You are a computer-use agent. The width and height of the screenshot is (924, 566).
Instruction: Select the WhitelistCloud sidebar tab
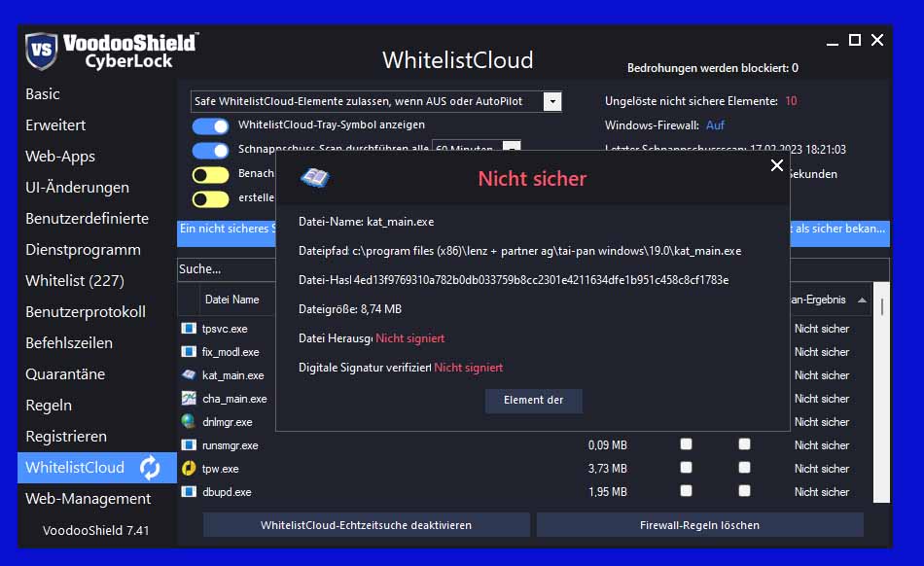click(x=97, y=468)
